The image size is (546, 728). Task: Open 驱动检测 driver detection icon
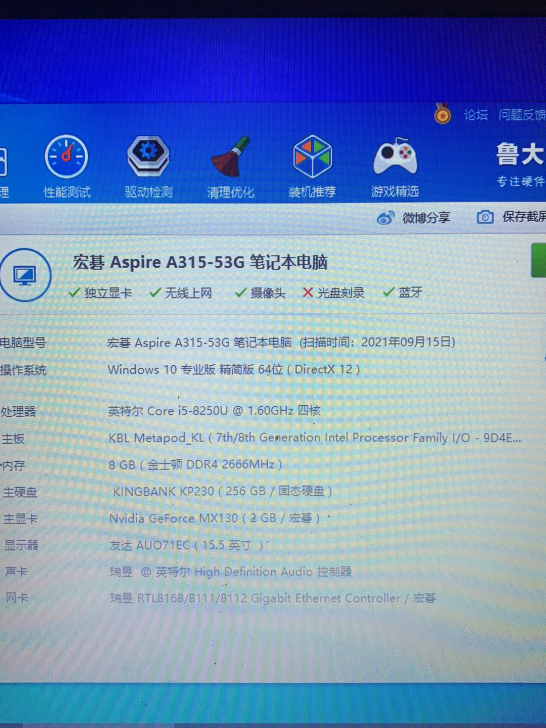148,156
